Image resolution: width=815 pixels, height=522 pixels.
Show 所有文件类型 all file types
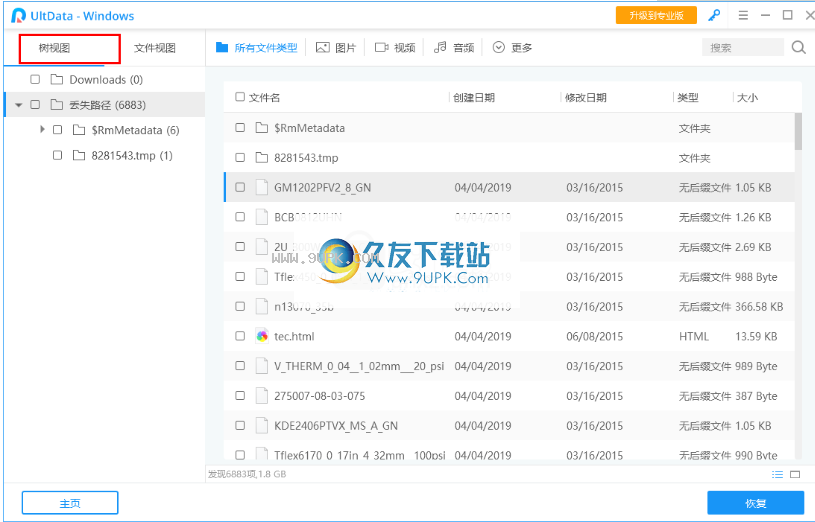point(257,48)
